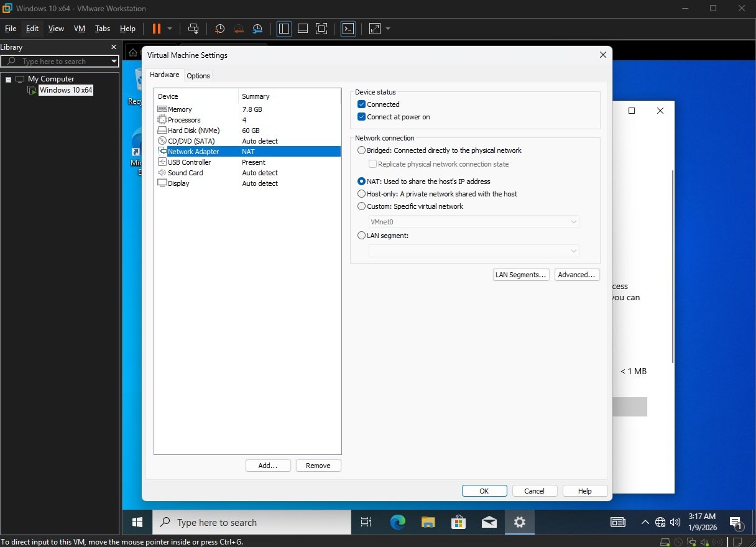The width and height of the screenshot is (756, 547).
Task: Enter full screen mode icon
Action: click(321, 29)
